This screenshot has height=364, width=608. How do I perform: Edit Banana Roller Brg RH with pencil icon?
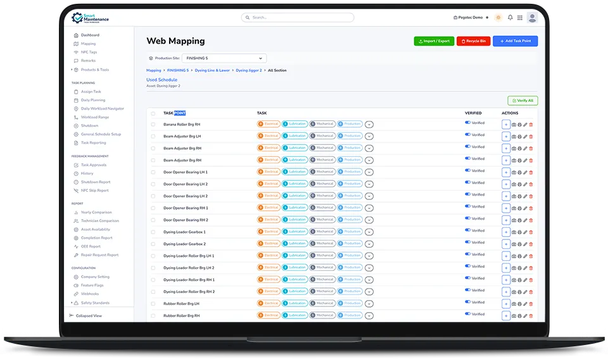525,125
